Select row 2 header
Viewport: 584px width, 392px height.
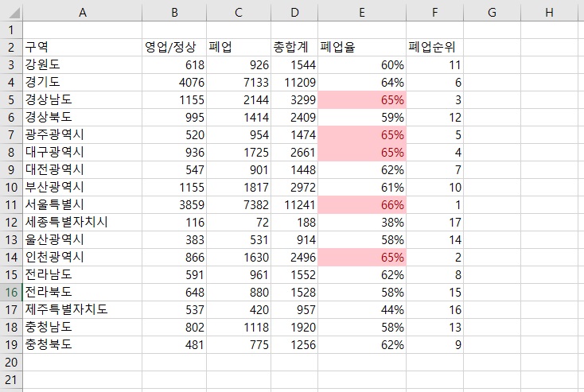coord(11,47)
